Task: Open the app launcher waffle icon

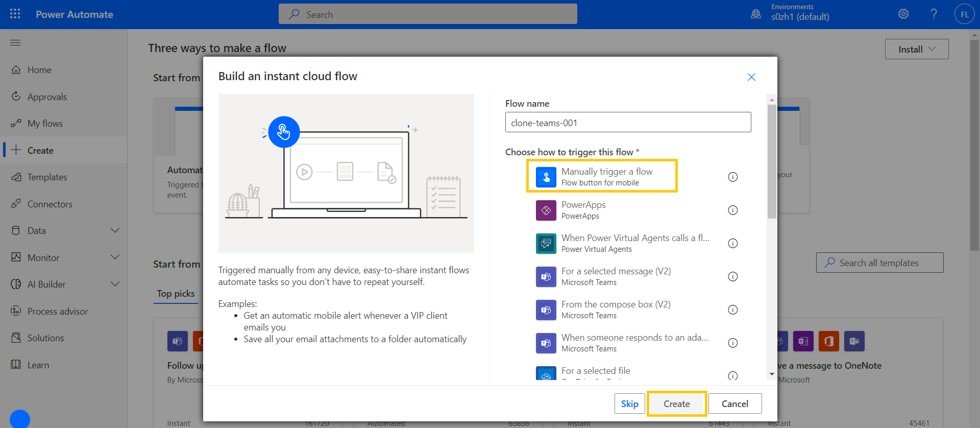Action: (15, 14)
